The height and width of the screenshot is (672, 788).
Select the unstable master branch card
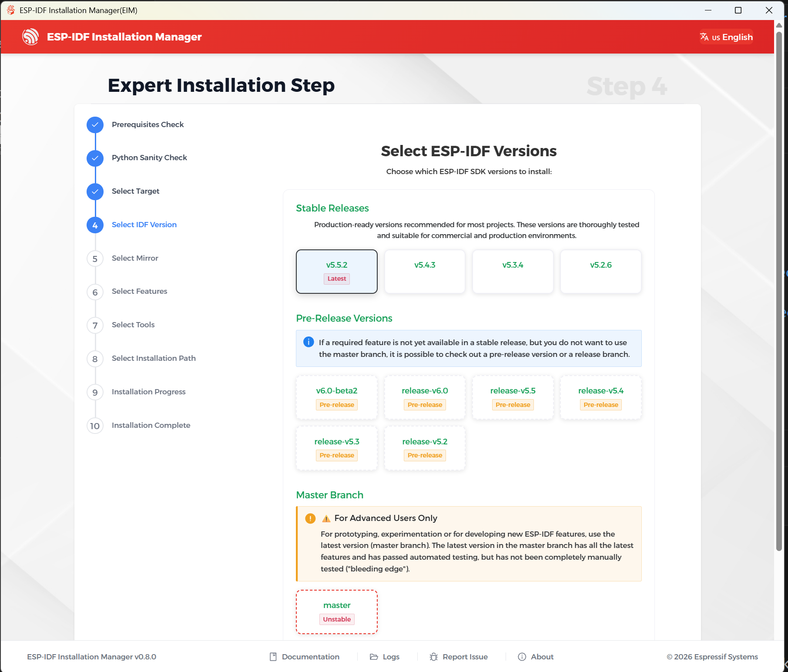tap(337, 612)
